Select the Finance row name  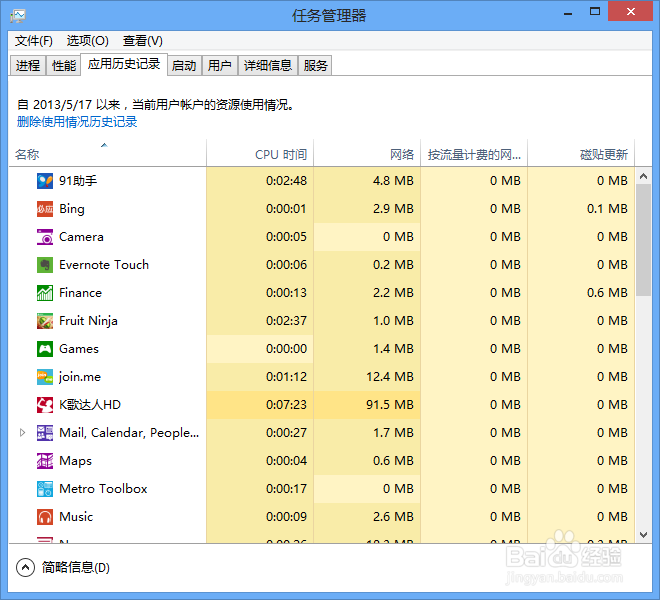(80, 293)
